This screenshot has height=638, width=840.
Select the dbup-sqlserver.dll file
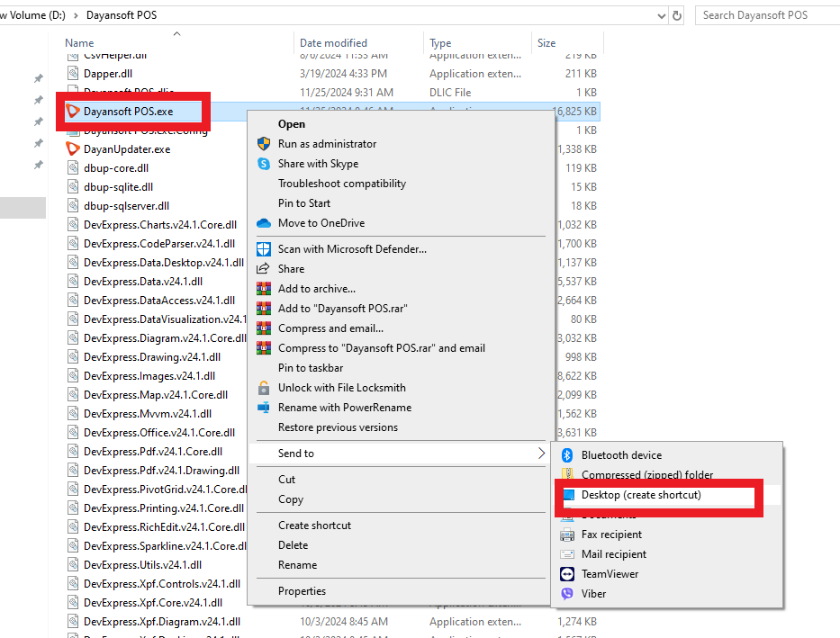[x=126, y=206]
